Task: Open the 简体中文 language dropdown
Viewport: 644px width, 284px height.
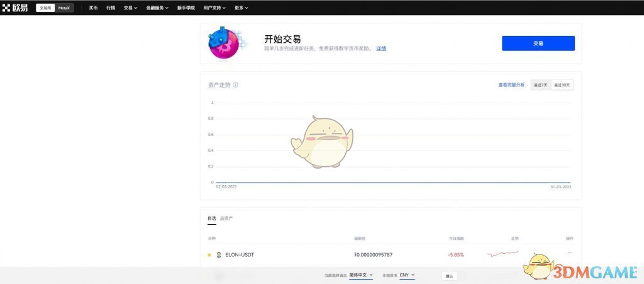Action: click(x=361, y=275)
